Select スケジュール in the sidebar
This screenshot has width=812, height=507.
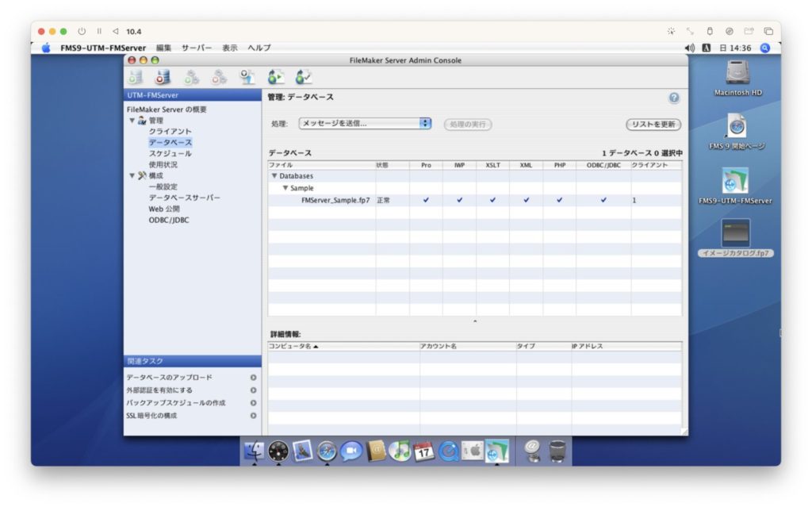170,153
